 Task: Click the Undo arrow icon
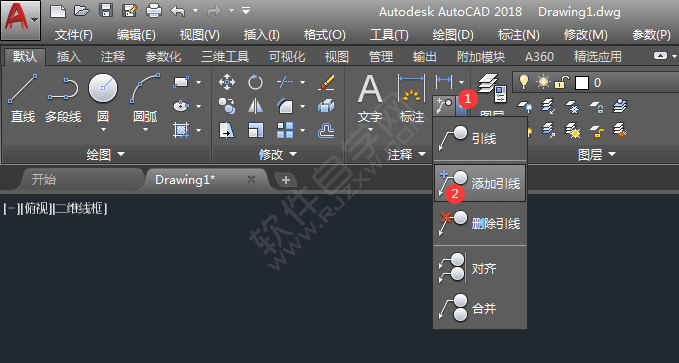point(178,11)
